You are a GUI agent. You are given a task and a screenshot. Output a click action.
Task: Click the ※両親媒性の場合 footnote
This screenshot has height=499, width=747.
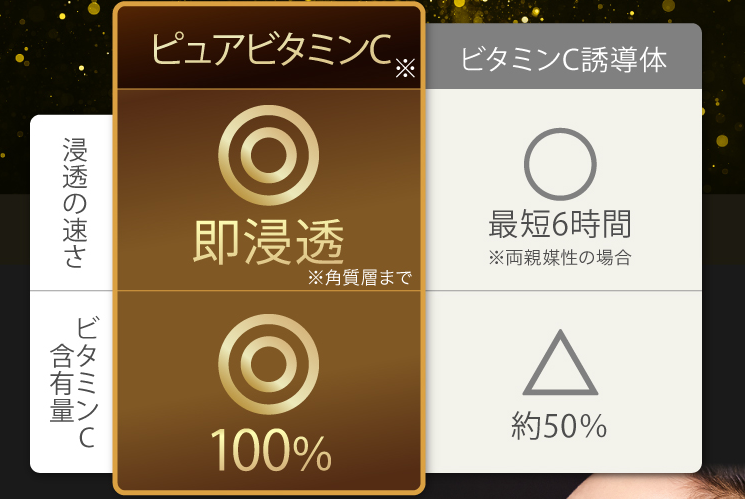coord(560,258)
